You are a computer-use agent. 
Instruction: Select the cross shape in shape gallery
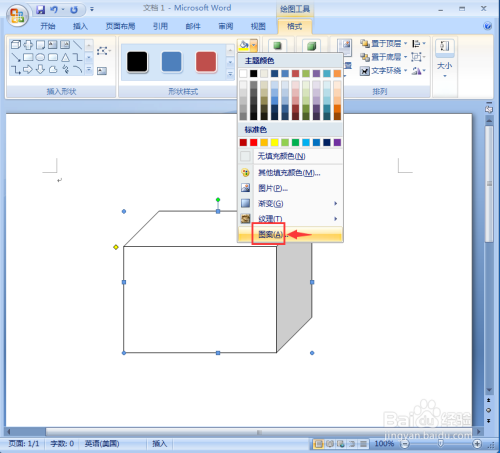(x=28, y=44)
